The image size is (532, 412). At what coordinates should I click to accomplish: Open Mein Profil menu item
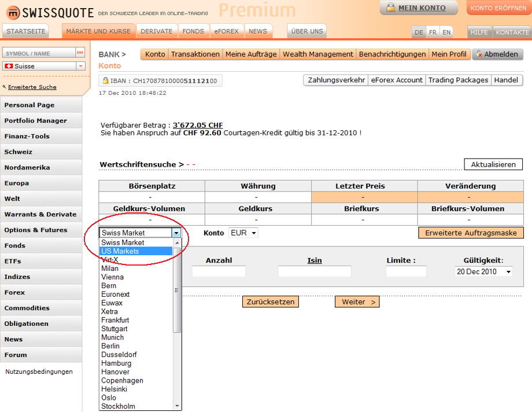coord(449,54)
